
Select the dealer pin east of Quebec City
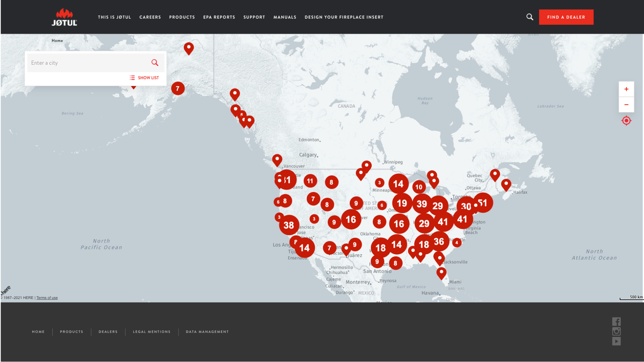(495, 175)
